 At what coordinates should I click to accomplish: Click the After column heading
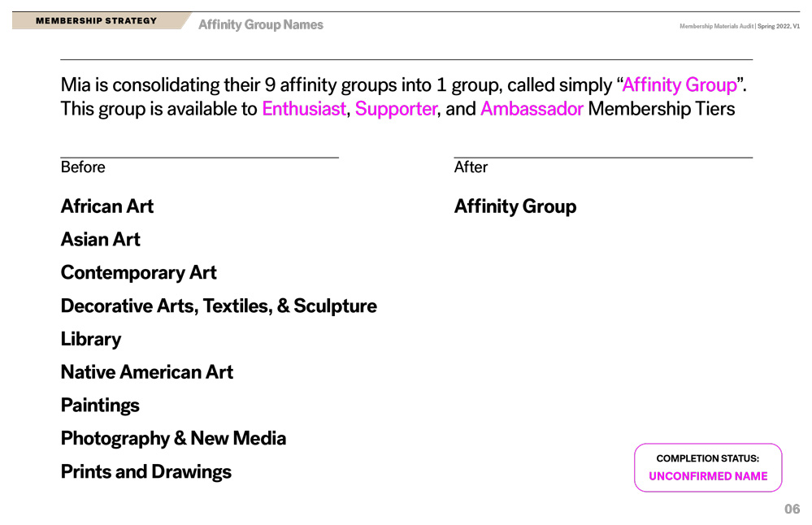click(471, 167)
